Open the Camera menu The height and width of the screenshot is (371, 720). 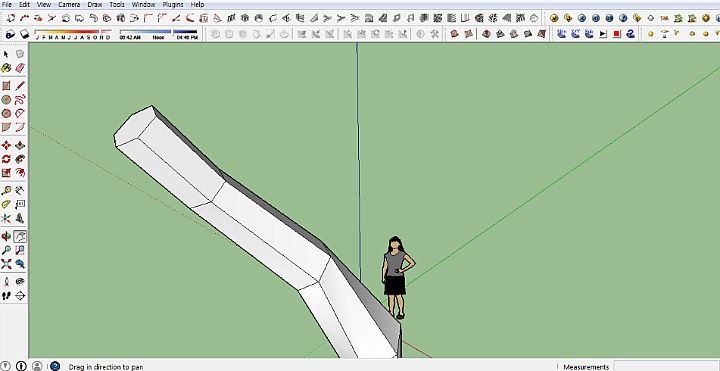[69, 5]
